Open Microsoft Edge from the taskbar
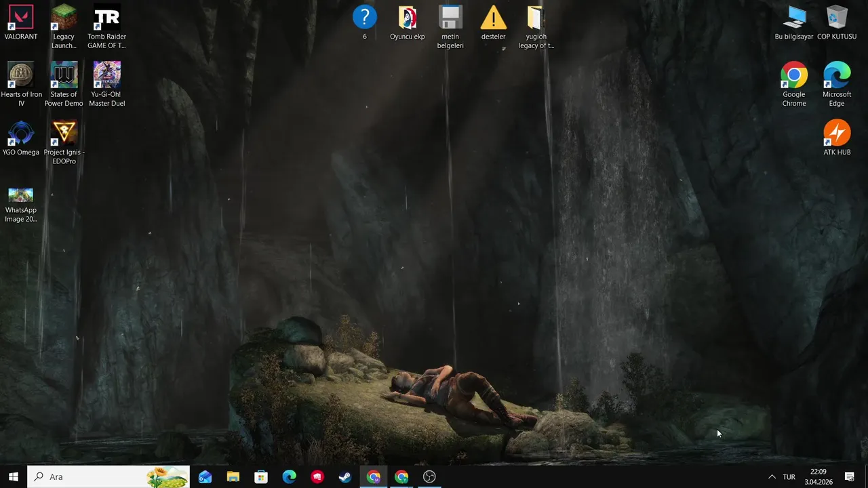This screenshot has height=488, width=868. [290, 476]
